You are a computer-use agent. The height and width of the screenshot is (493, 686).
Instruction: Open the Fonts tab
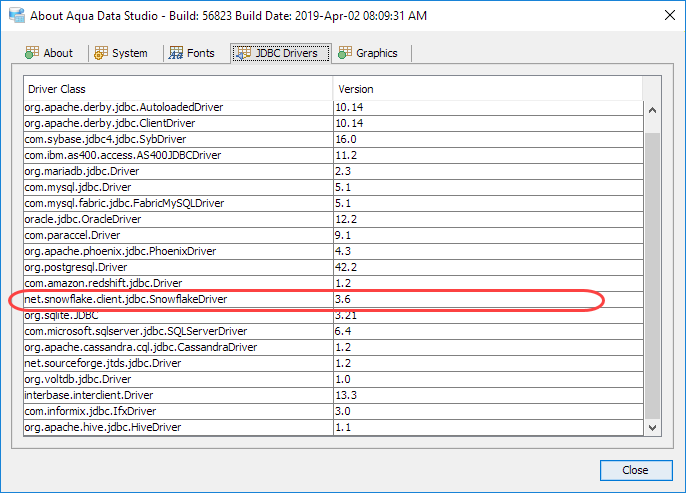coord(192,53)
